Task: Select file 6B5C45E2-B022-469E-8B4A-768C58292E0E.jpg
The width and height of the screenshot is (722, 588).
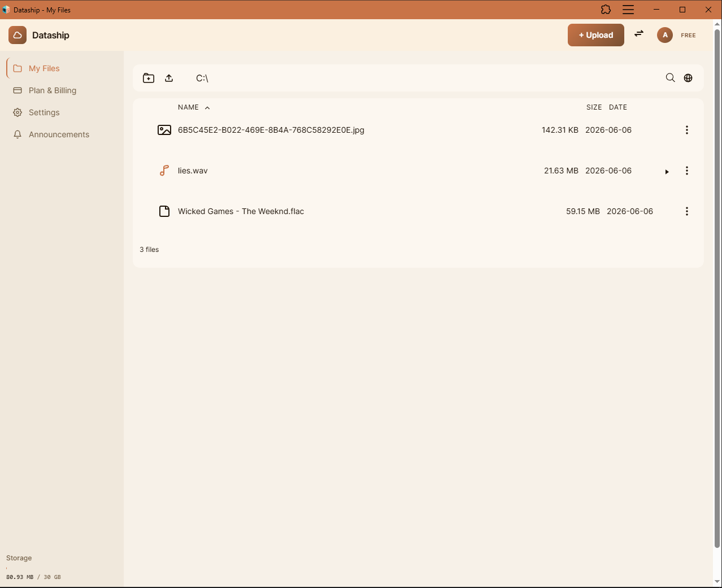Action: pyautogui.click(x=271, y=130)
